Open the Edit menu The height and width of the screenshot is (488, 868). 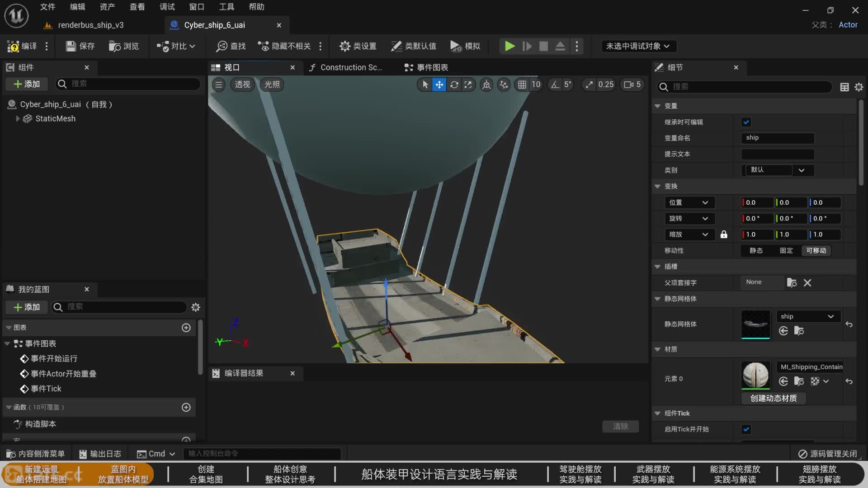pyautogui.click(x=77, y=7)
